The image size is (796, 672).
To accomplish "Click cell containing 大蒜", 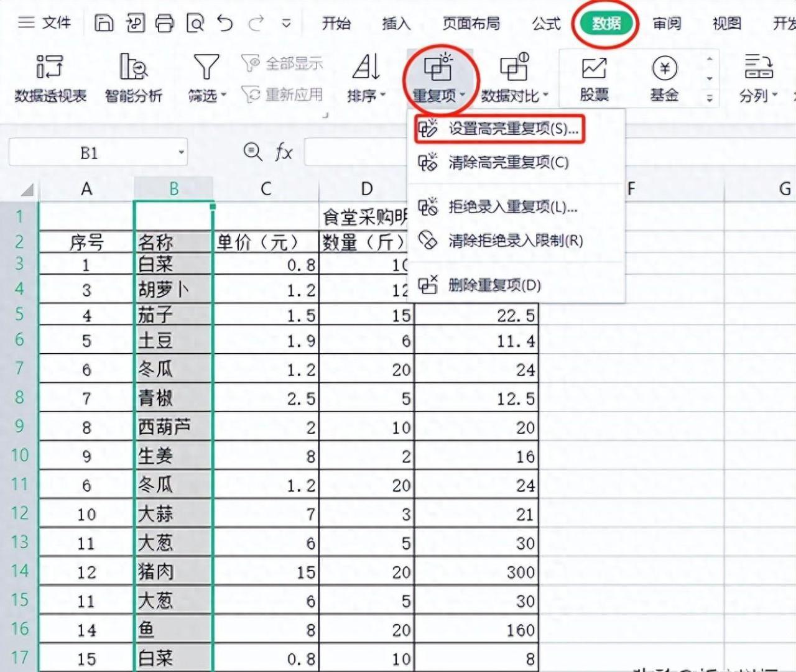I will [x=174, y=513].
